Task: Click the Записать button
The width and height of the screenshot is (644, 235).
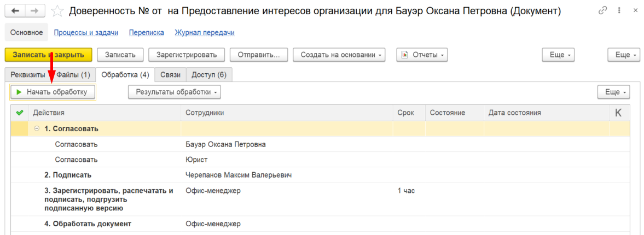Action: [120, 55]
